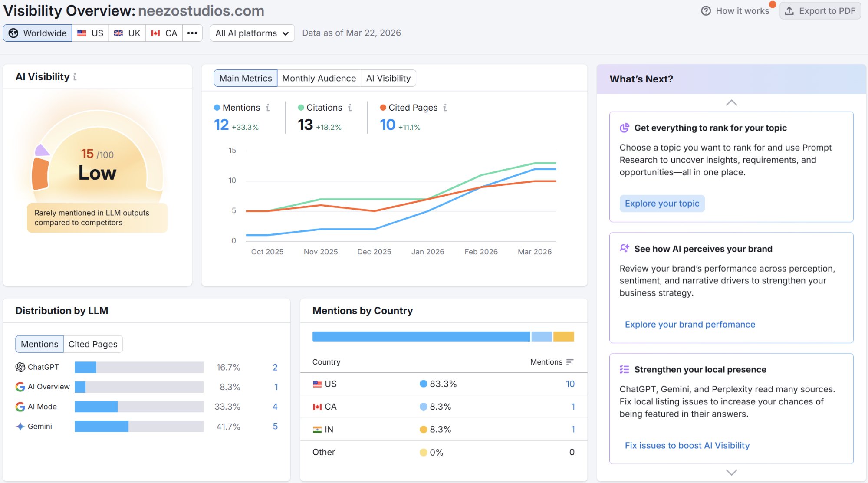The image size is (868, 483).
Task: Click the yellow IN segment of country bar
Action: coord(564,336)
